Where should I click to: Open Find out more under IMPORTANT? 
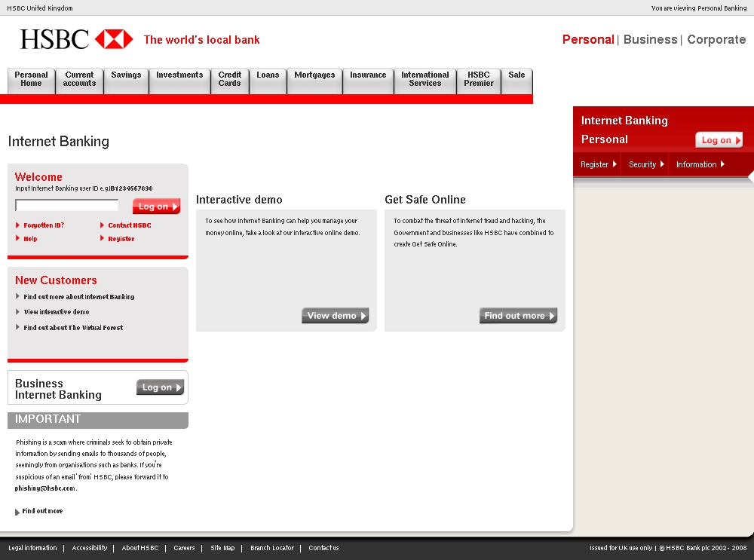tap(42, 510)
